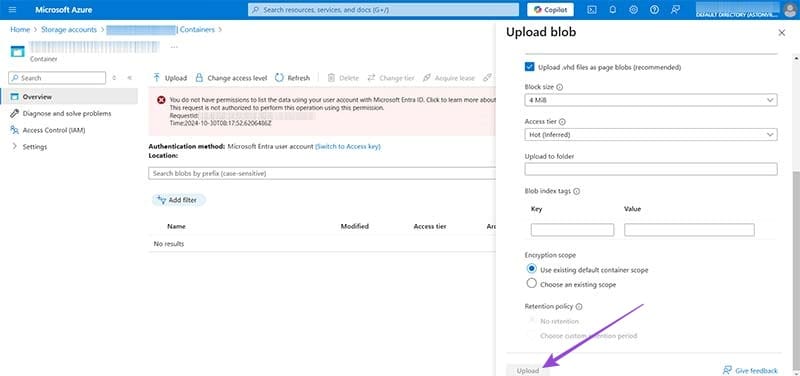Image resolution: width=800 pixels, height=376 pixels.
Task: Toggle the sidebar search expand arrows
Action: tap(114, 78)
